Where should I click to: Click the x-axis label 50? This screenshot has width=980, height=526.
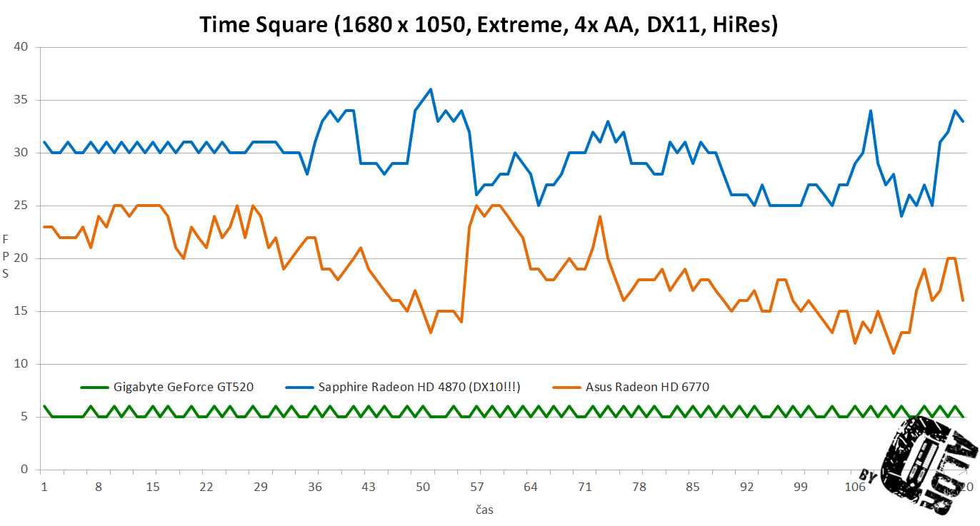pos(424,487)
